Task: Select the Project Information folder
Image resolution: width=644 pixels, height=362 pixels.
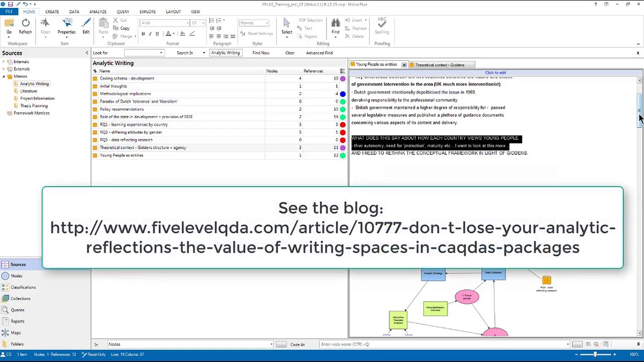Action: [37, 99]
